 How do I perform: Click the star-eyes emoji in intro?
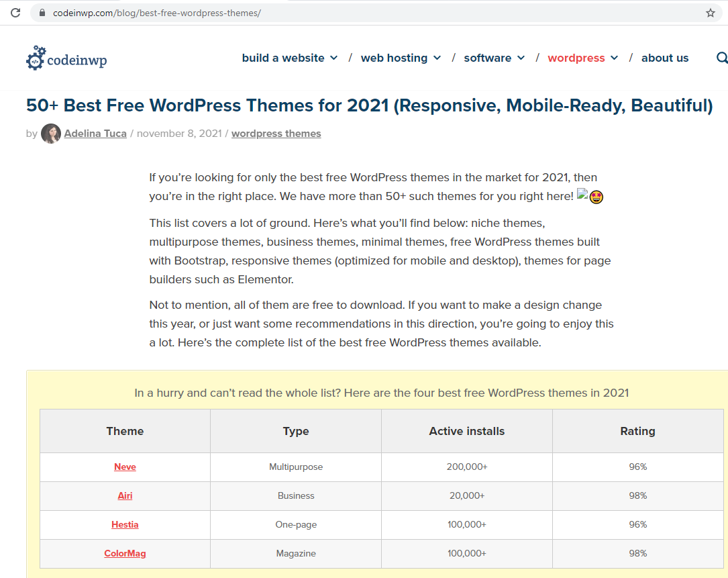[x=596, y=197]
